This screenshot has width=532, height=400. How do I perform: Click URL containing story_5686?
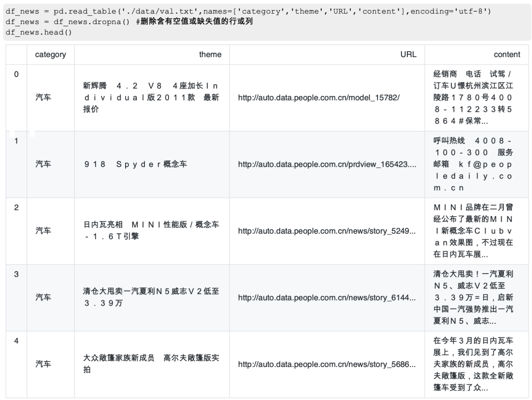[x=327, y=365]
